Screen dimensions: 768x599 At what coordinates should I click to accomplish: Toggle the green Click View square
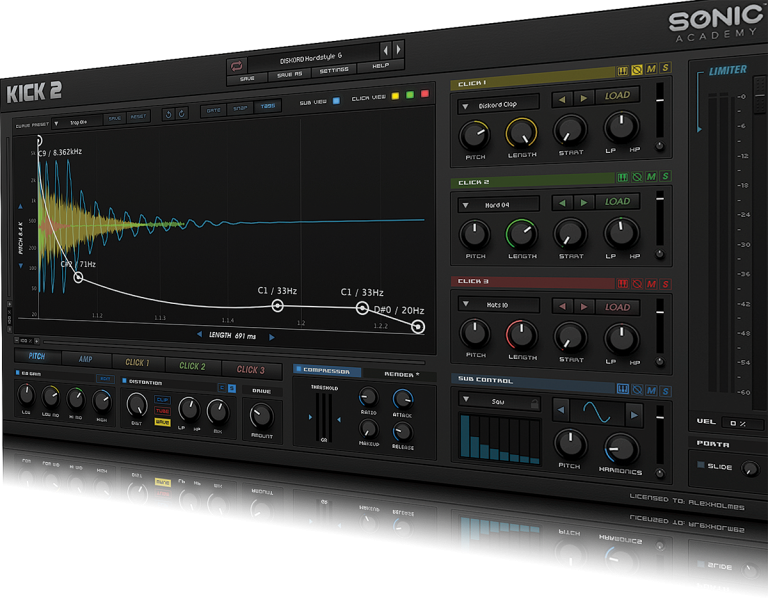click(x=410, y=95)
